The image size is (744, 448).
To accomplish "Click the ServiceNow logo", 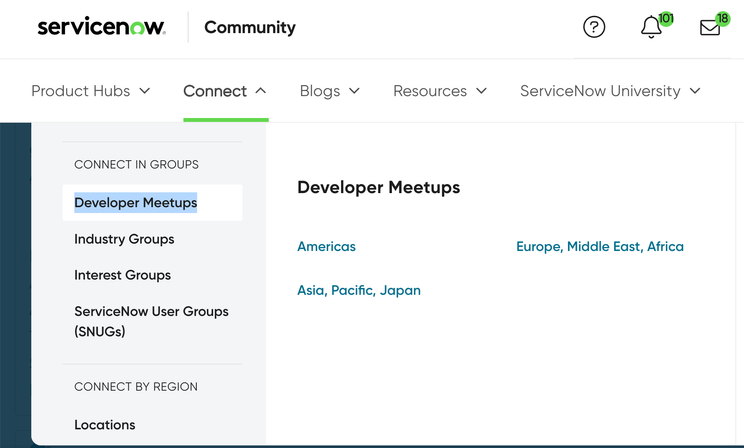I will [102, 27].
